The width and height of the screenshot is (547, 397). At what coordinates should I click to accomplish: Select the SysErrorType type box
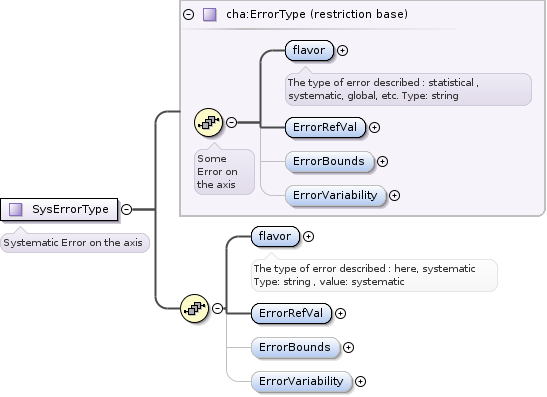click(x=59, y=209)
